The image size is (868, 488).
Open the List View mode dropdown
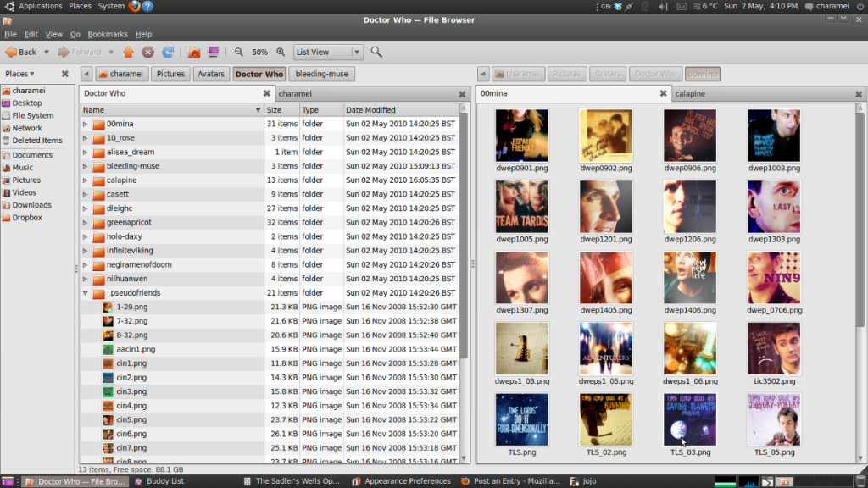[328, 52]
